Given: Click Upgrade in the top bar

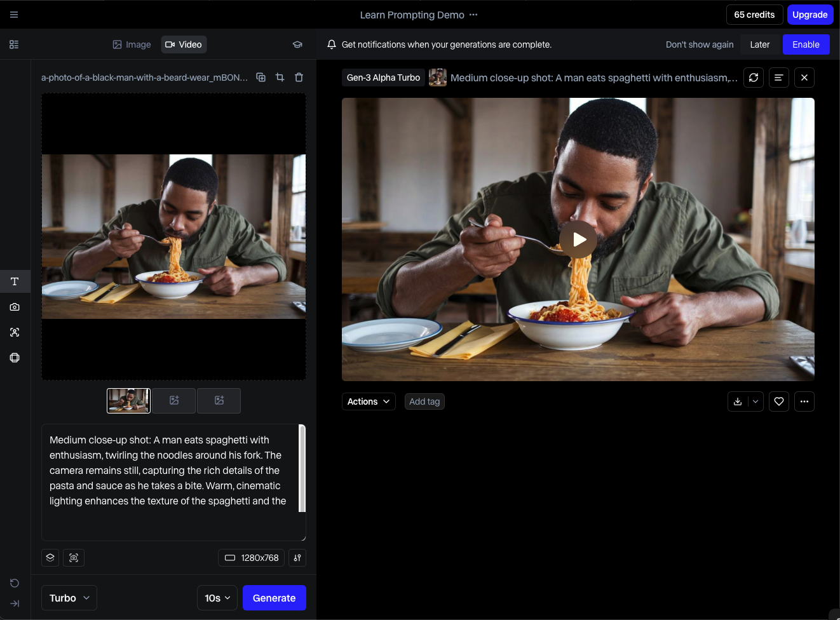Looking at the screenshot, I should click(x=810, y=14).
